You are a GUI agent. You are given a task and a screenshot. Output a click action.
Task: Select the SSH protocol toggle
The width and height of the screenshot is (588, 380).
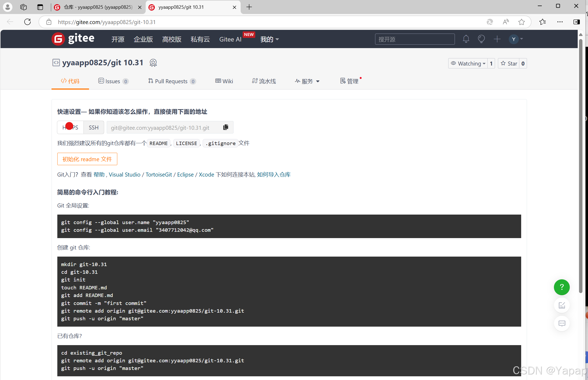coord(94,127)
